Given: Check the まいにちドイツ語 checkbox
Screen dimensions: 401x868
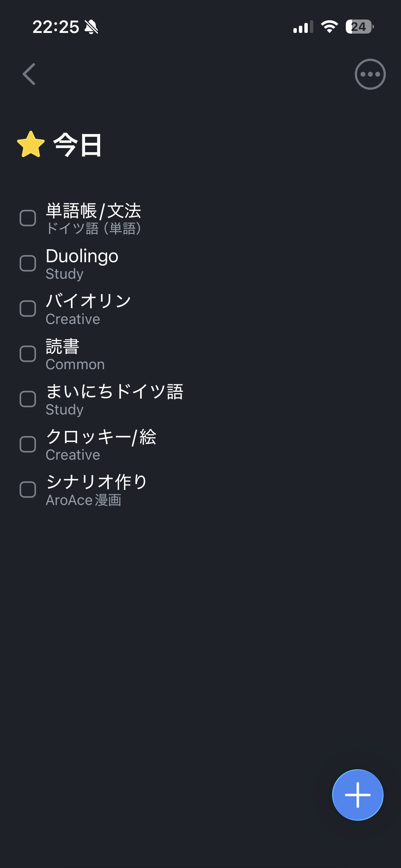Looking at the screenshot, I should point(28,399).
